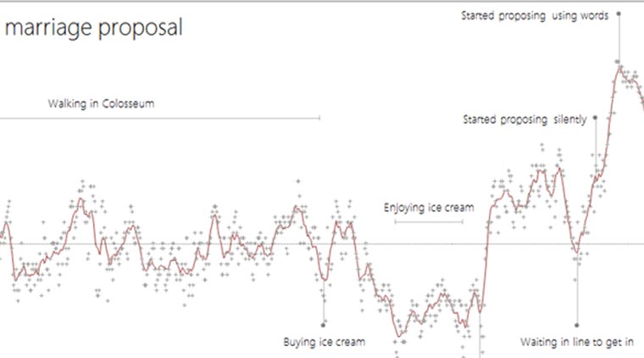The width and height of the screenshot is (644, 358).
Task: Click the dashed horizontal baseline of the chart
Action: click(212, 244)
